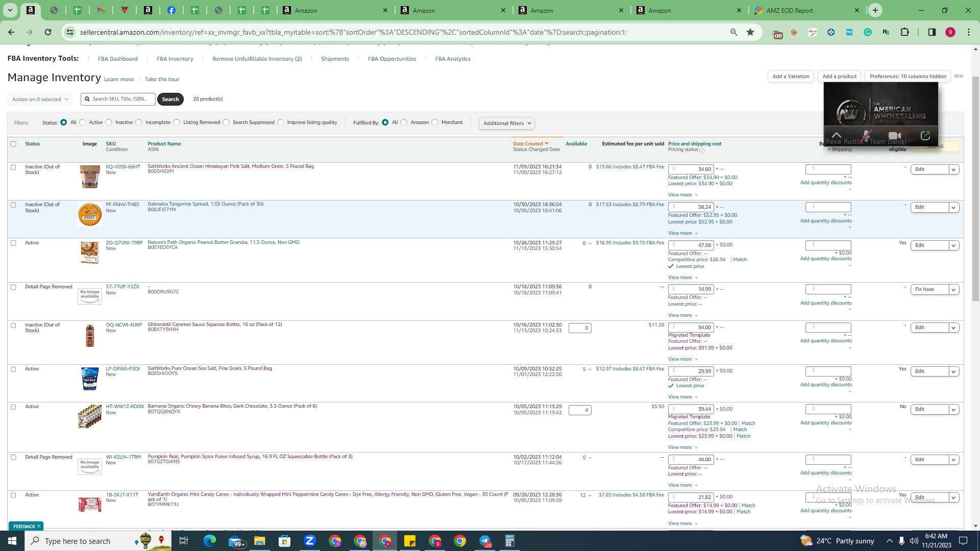Open Telegram from the taskbar
Viewport: 980px width, 551px height.
pos(485,541)
